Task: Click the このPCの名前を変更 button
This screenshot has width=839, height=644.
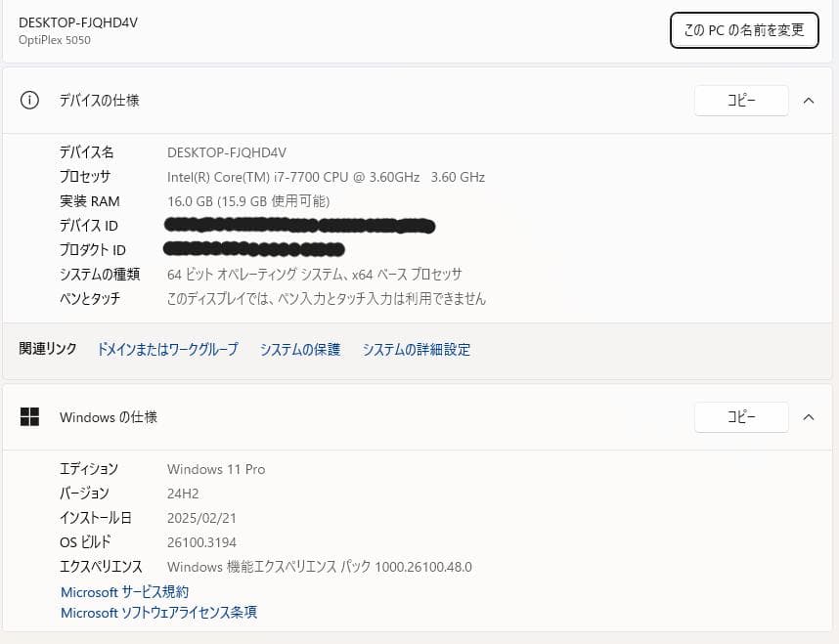Action: pyautogui.click(x=744, y=30)
